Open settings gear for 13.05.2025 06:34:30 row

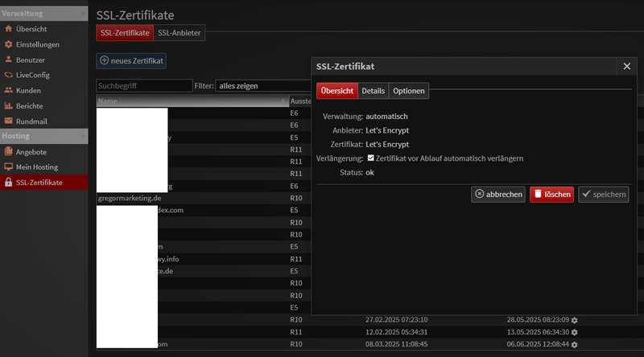[575, 332]
